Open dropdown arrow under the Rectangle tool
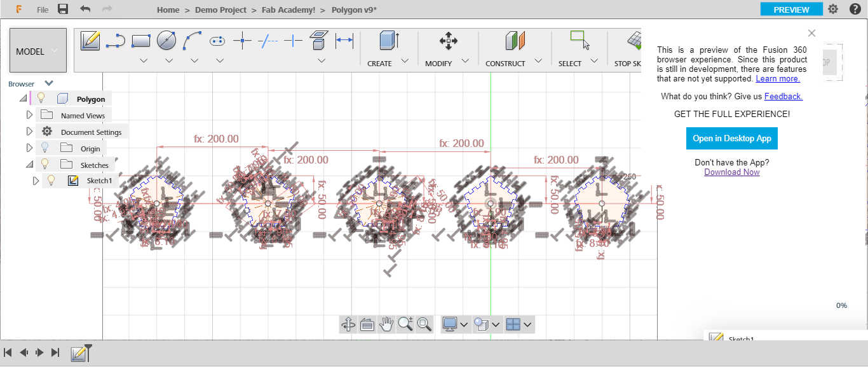This screenshot has width=868, height=369. [x=143, y=60]
